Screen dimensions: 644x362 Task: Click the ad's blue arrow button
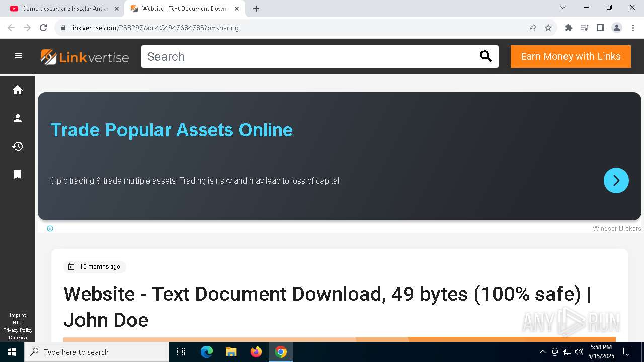pyautogui.click(x=616, y=180)
